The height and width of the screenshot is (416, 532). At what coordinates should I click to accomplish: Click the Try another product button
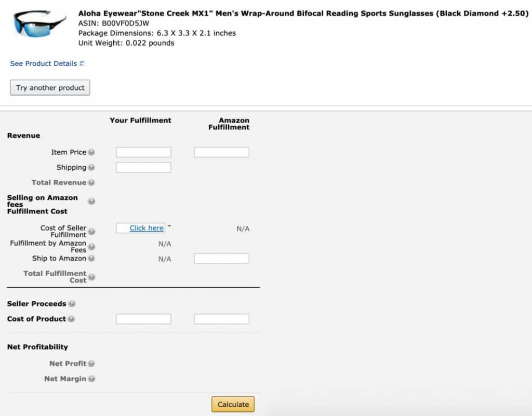50,87
